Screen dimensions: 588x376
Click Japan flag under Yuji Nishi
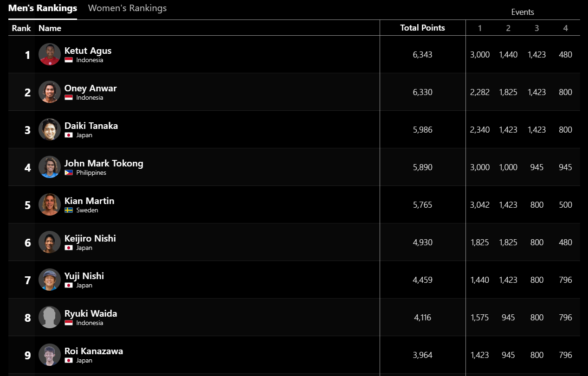point(69,285)
